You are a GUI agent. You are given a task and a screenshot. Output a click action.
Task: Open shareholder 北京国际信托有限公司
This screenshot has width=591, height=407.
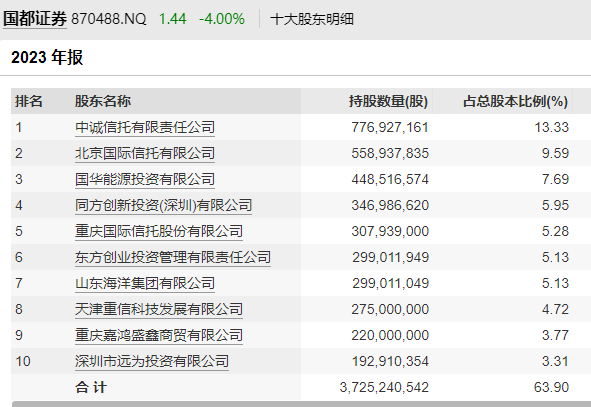pos(145,153)
